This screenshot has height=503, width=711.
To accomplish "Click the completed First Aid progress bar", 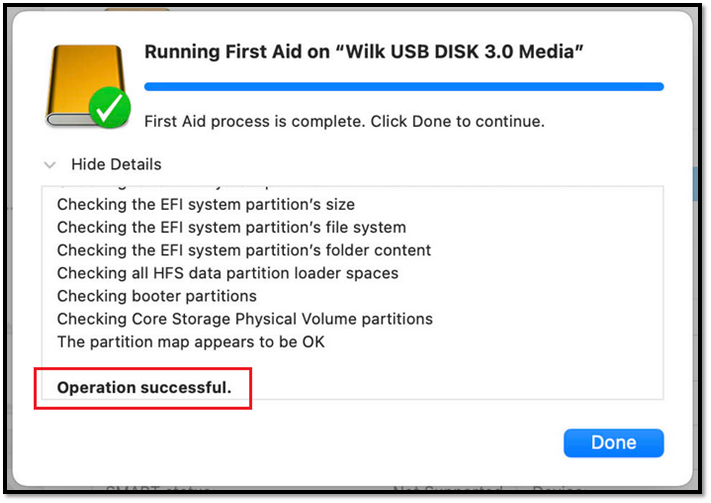I will (x=403, y=87).
